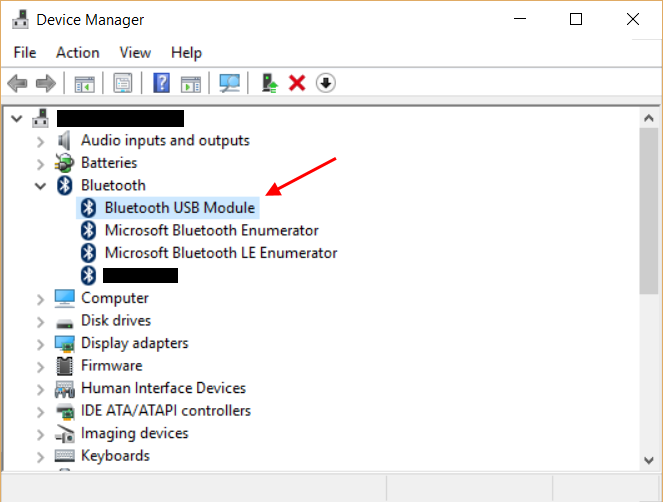Expand Audio inputs and outputs node
This screenshot has height=502, width=663.
(x=40, y=141)
